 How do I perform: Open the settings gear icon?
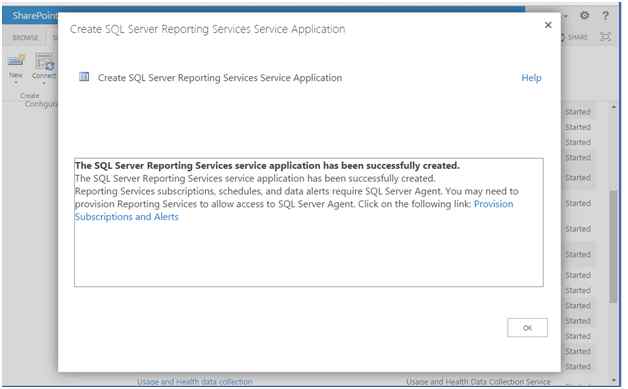584,16
